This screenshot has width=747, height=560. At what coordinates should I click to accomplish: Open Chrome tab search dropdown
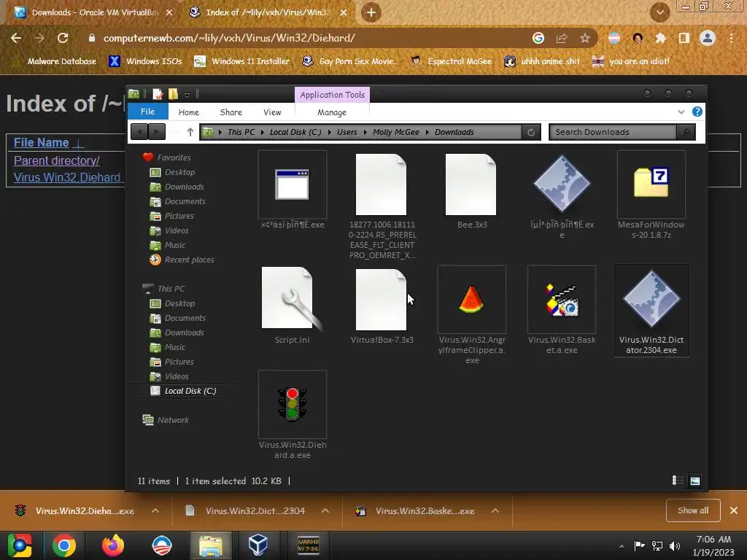click(x=659, y=12)
